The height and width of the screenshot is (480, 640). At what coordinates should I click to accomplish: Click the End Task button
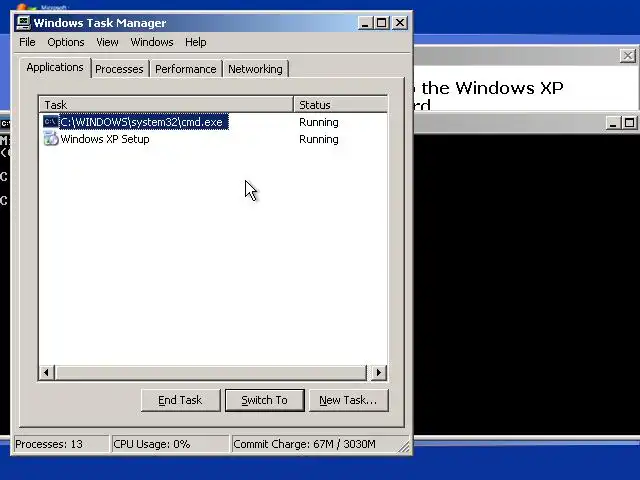(180, 400)
